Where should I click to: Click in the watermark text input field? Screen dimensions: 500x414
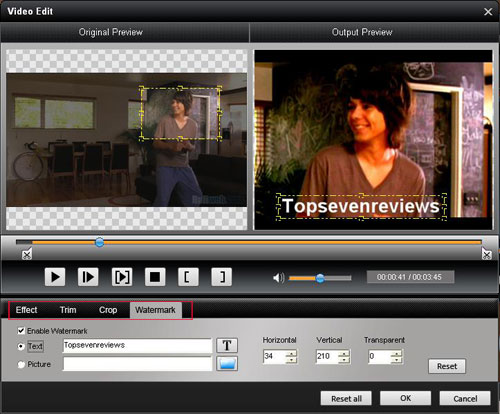(137, 345)
